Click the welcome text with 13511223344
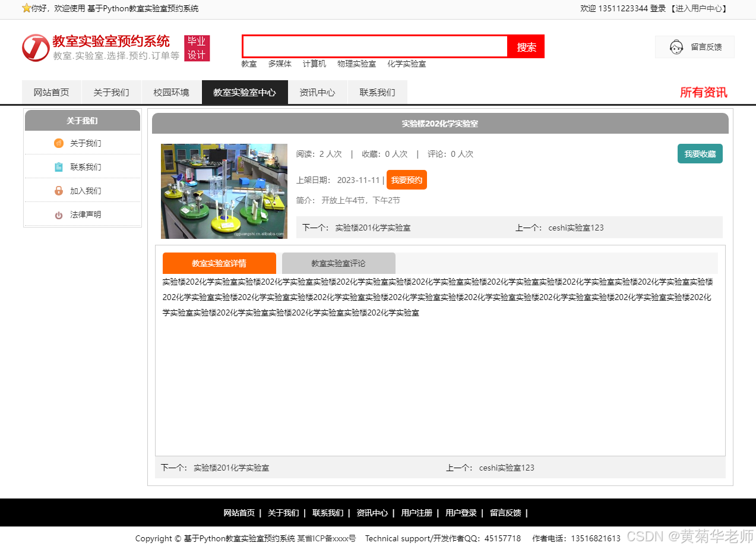 (x=623, y=8)
